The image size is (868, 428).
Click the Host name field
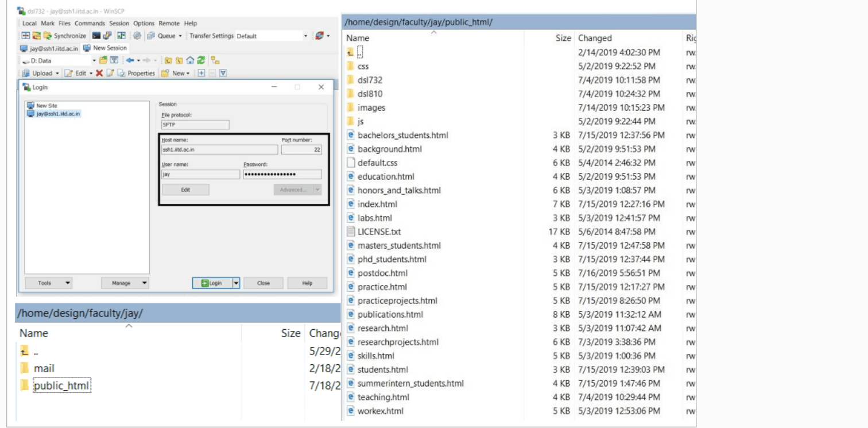[x=220, y=150]
